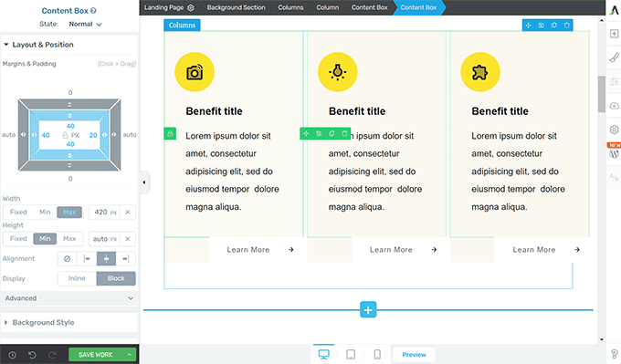Switch to desktop preview mode
621x364 pixels.
pos(324,355)
